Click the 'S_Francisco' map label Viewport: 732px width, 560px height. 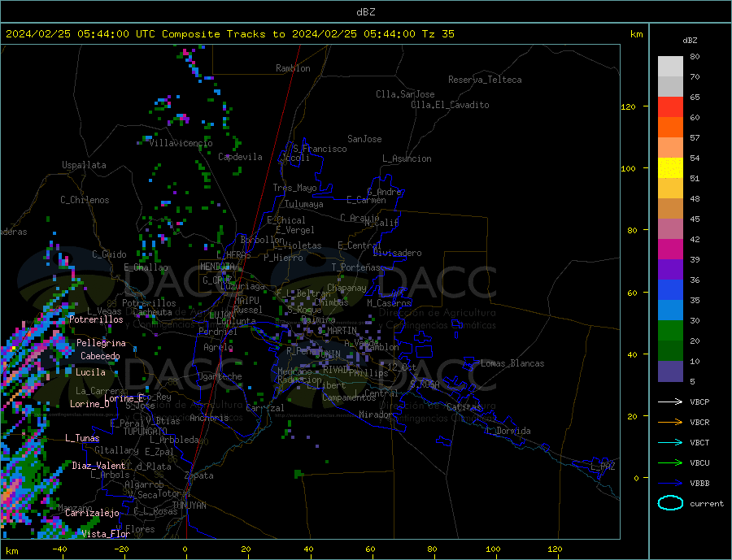[320, 149]
